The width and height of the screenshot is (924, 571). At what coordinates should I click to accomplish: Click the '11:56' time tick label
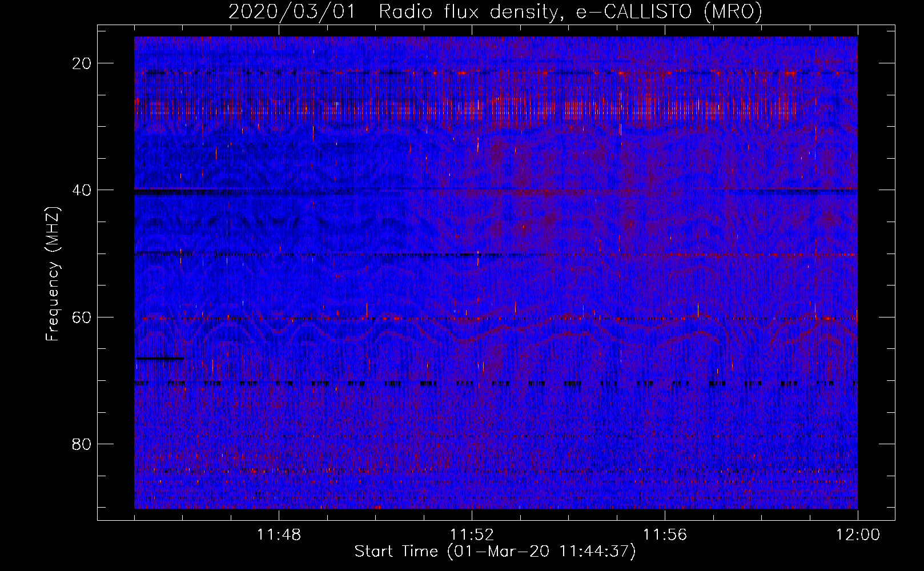pos(665,535)
